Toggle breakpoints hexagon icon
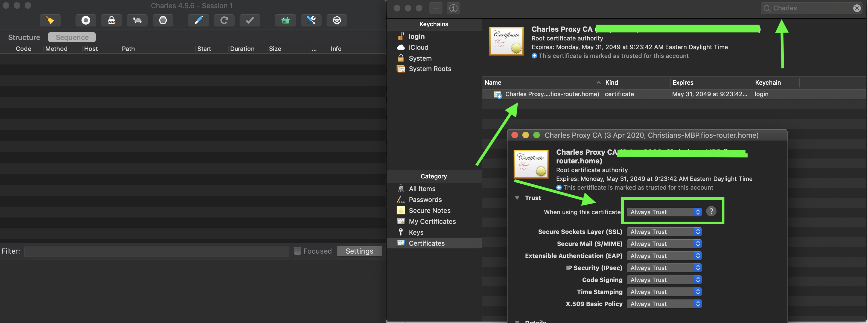The width and height of the screenshot is (868, 323). 163,20
